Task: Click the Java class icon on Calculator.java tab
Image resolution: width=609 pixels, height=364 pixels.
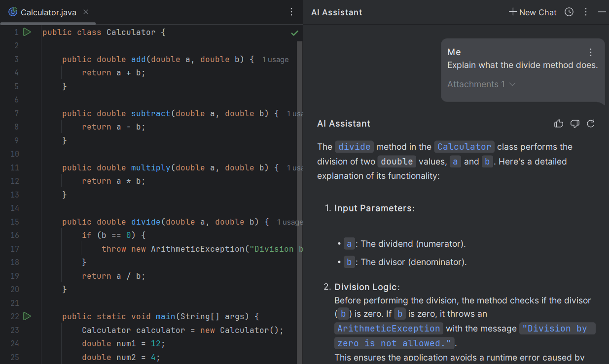Action: pyautogui.click(x=13, y=12)
